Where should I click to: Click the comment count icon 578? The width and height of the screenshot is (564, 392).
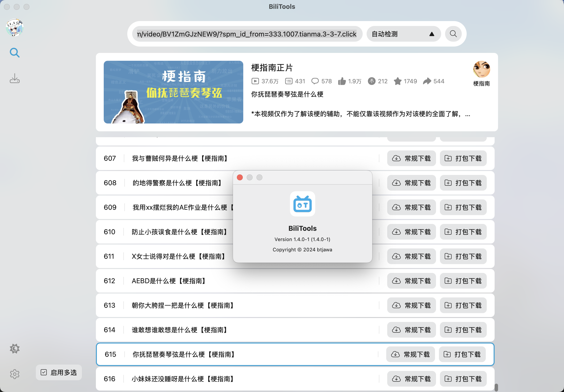(315, 81)
